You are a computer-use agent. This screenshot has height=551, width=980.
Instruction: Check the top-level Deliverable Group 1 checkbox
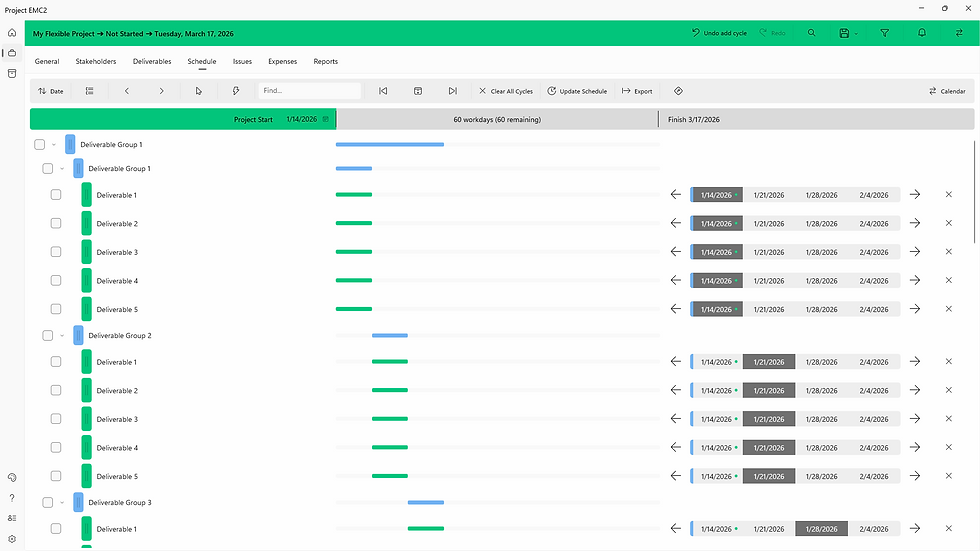[39, 144]
